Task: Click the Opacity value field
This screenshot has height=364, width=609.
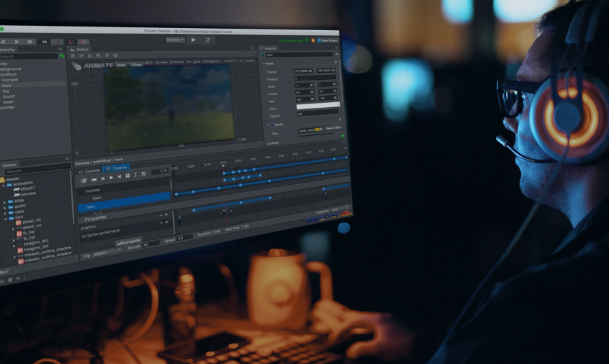Action: pyautogui.click(x=318, y=113)
